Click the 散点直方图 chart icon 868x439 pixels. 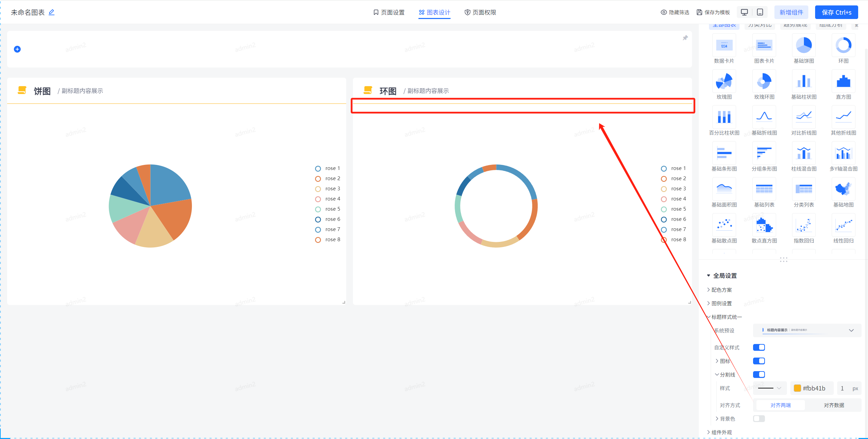pos(764,226)
